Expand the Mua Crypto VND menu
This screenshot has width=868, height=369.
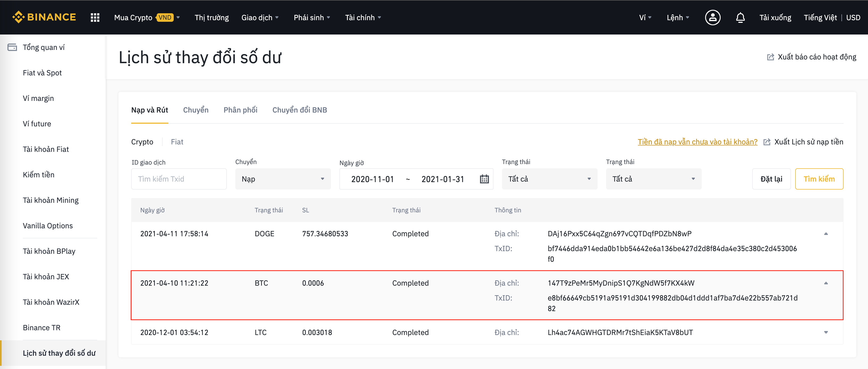[147, 18]
